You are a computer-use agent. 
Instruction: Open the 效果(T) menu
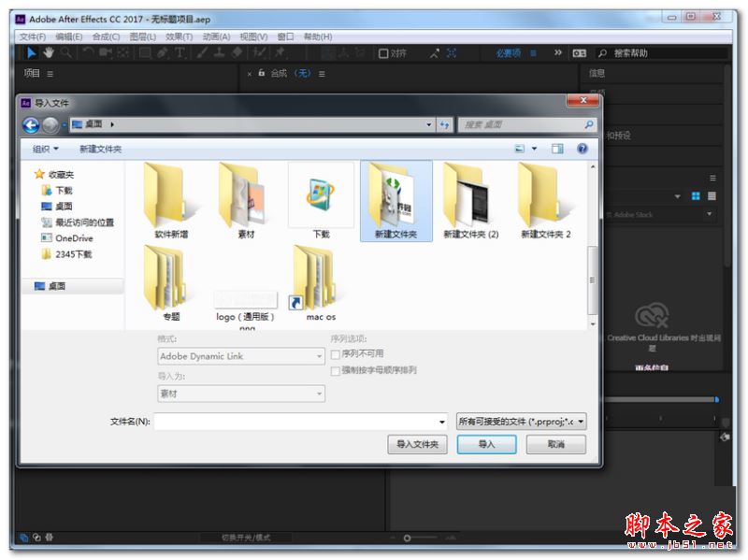tap(179, 36)
